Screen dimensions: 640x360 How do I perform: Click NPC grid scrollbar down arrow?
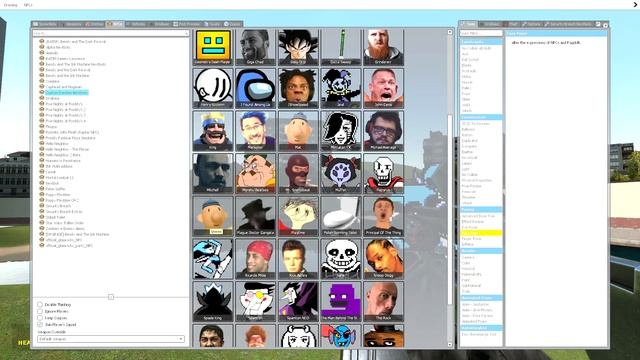click(450, 344)
